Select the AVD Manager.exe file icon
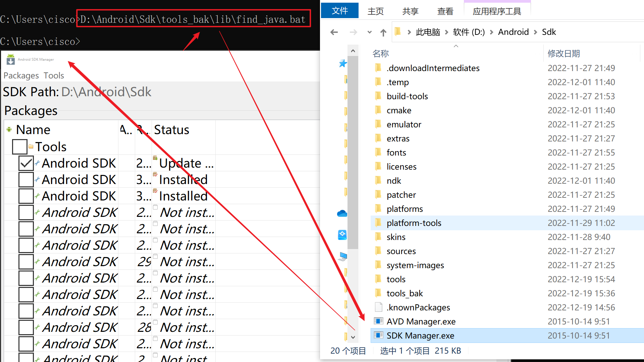Viewport: 644px width, 362px height. [379, 321]
